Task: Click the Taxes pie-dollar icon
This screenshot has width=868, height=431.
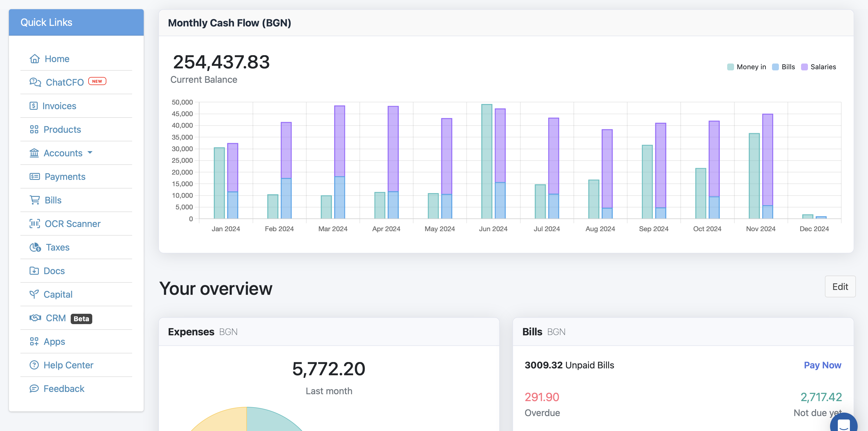Action: point(35,247)
